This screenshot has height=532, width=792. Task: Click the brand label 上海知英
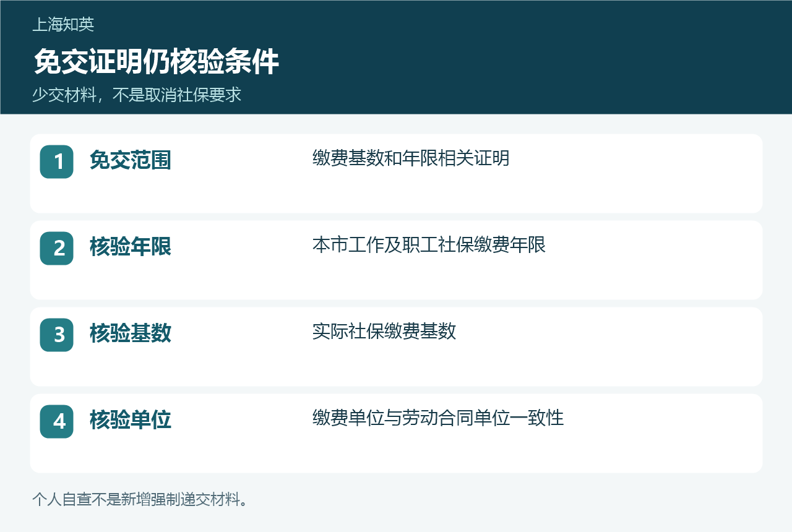(63, 25)
